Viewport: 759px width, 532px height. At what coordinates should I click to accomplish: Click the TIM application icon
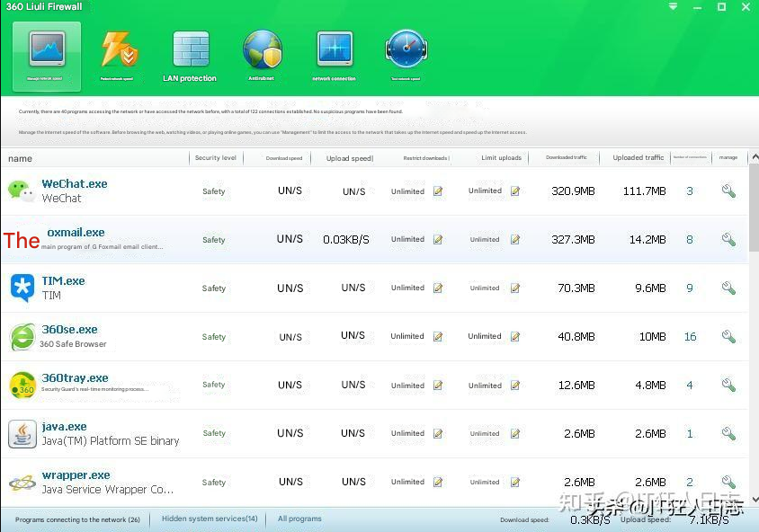tap(22, 288)
